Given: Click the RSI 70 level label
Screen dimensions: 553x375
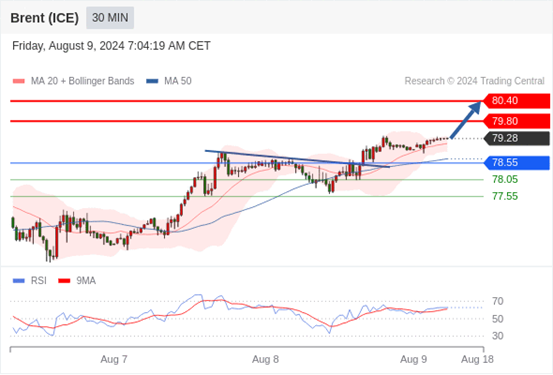Looking at the screenshot, I should 498,301.
